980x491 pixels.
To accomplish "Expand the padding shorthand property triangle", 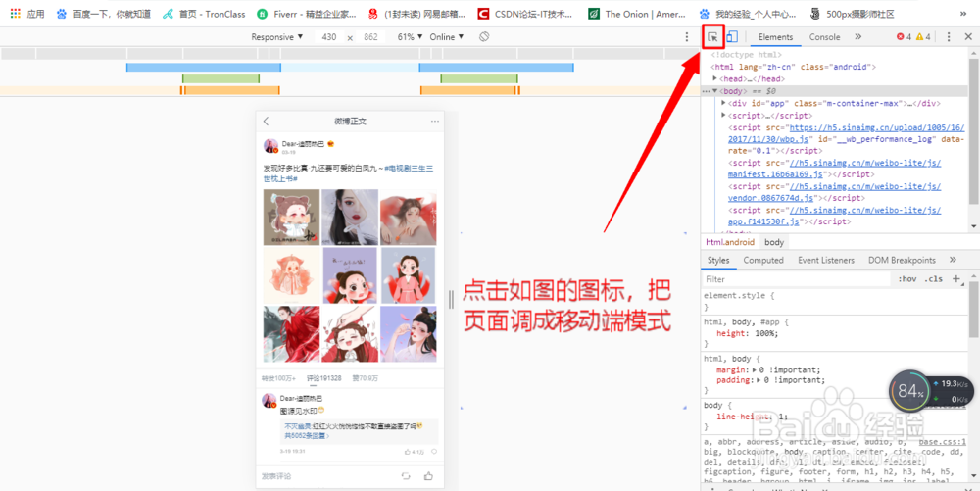I will [x=759, y=380].
